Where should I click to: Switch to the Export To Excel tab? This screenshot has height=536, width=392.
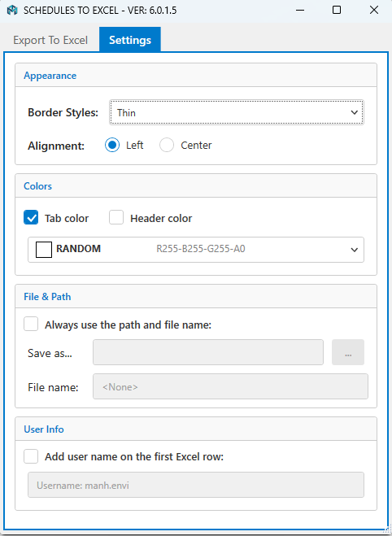tap(50, 40)
